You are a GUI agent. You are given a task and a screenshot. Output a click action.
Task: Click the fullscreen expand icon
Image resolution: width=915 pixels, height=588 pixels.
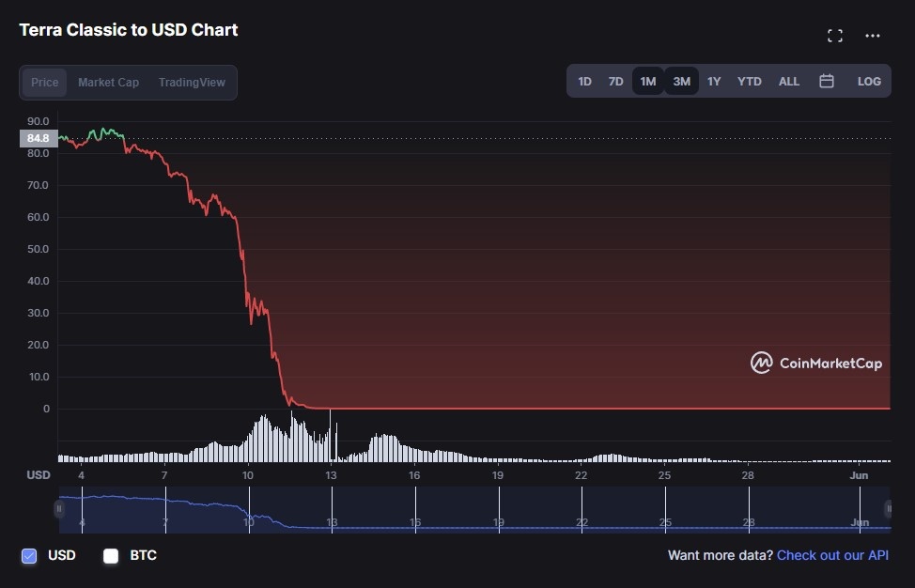[834, 36]
